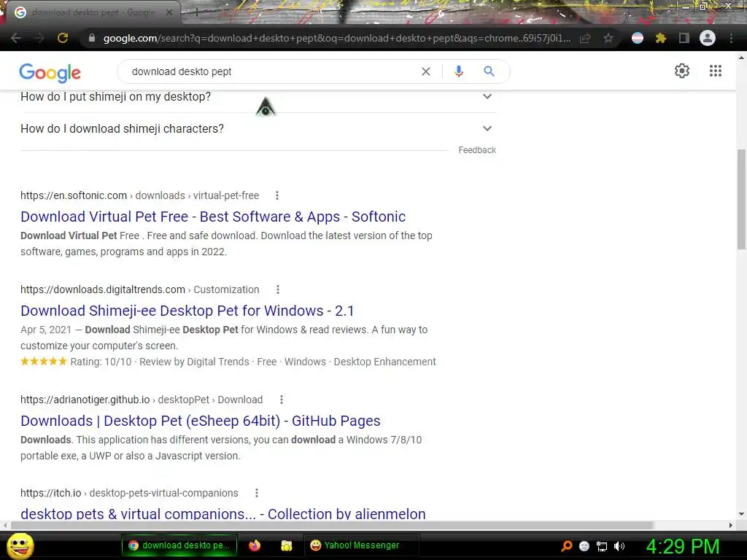Click the address bar URL
The width and height of the screenshot is (747, 560).
337,38
